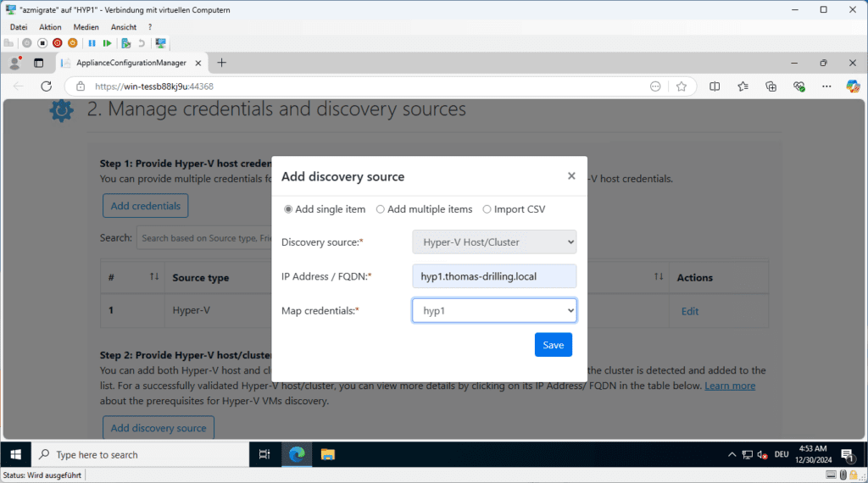This screenshot has width=868, height=483.
Task: Click the sort arrows next to Actions column
Action: (658, 276)
